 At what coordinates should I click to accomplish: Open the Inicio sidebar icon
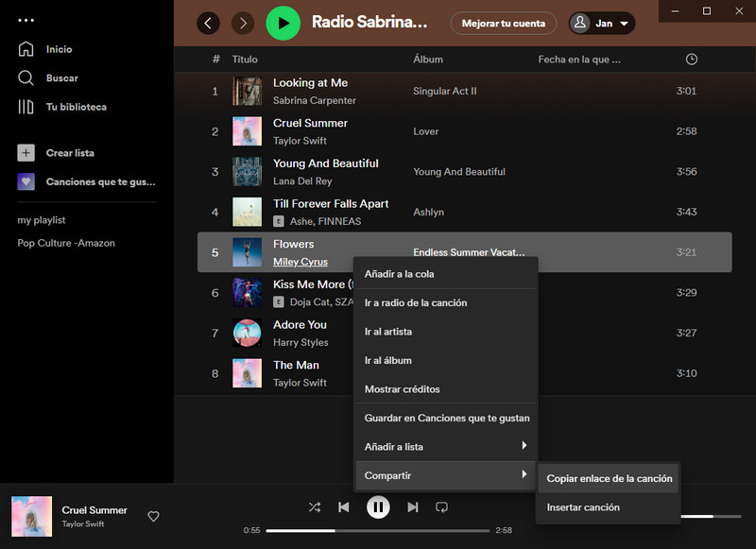click(x=26, y=48)
